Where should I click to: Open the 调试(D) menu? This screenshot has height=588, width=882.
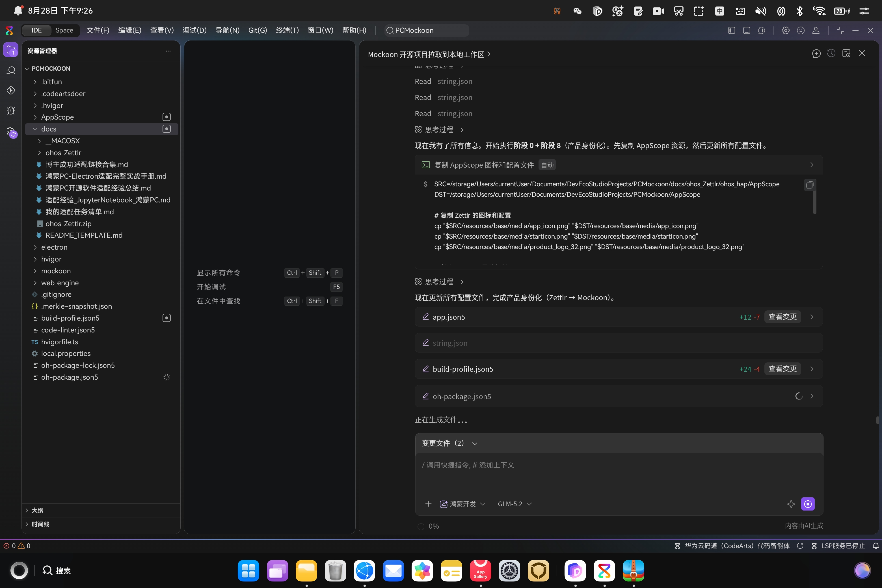(x=194, y=30)
